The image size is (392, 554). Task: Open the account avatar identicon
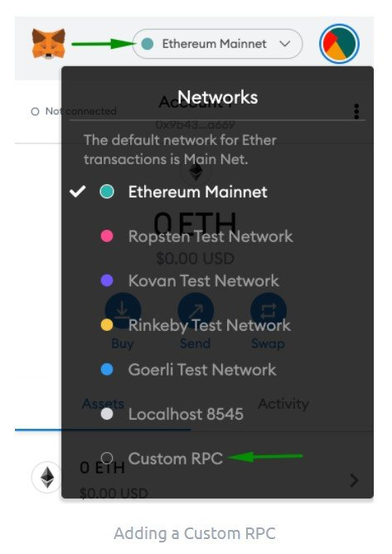pyautogui.click(x=339, y=44)
